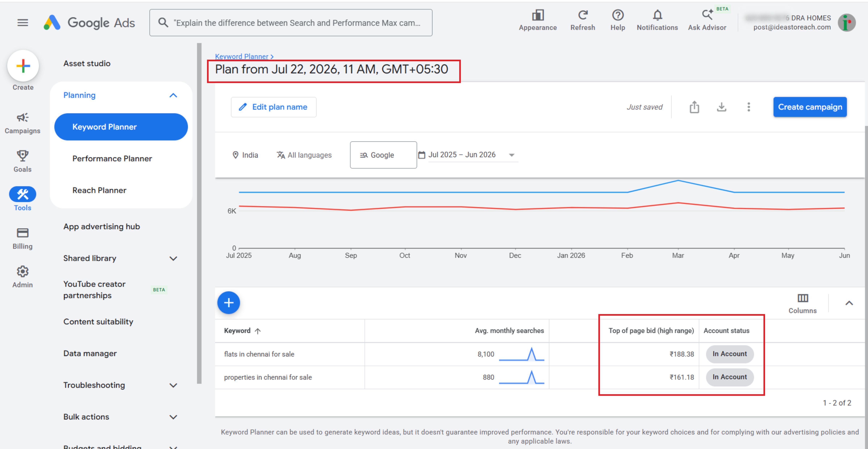
Task: Click the search box field
Action: pos(291,23)
